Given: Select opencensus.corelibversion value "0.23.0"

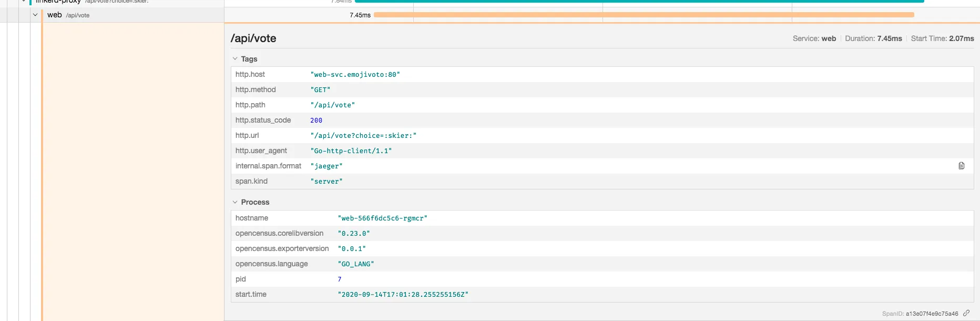Looking at the screenshot, I should click(354, 234).
